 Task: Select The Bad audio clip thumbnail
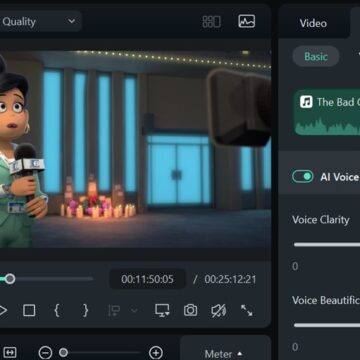pyautogui.click(x=327, y=112)
